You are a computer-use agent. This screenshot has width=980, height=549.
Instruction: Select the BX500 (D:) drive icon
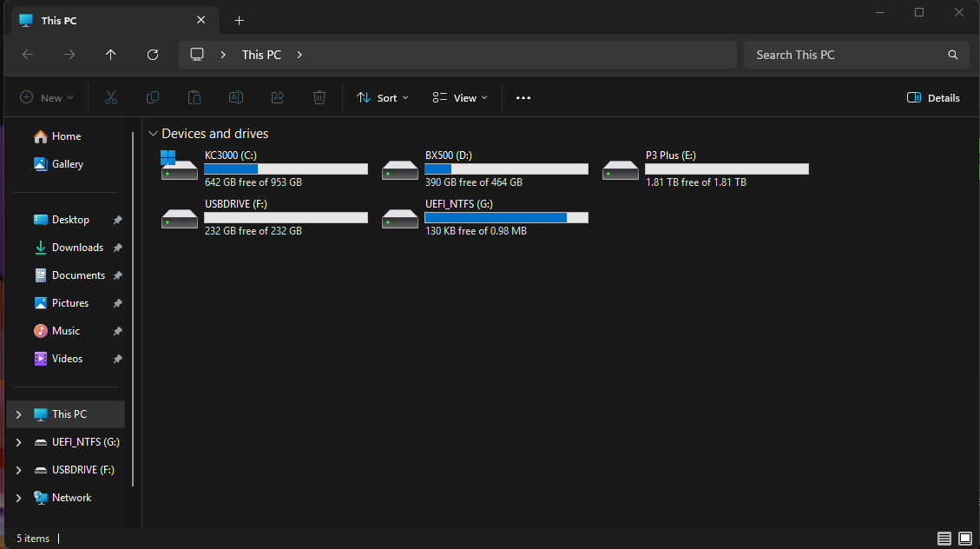pos(400,169)
